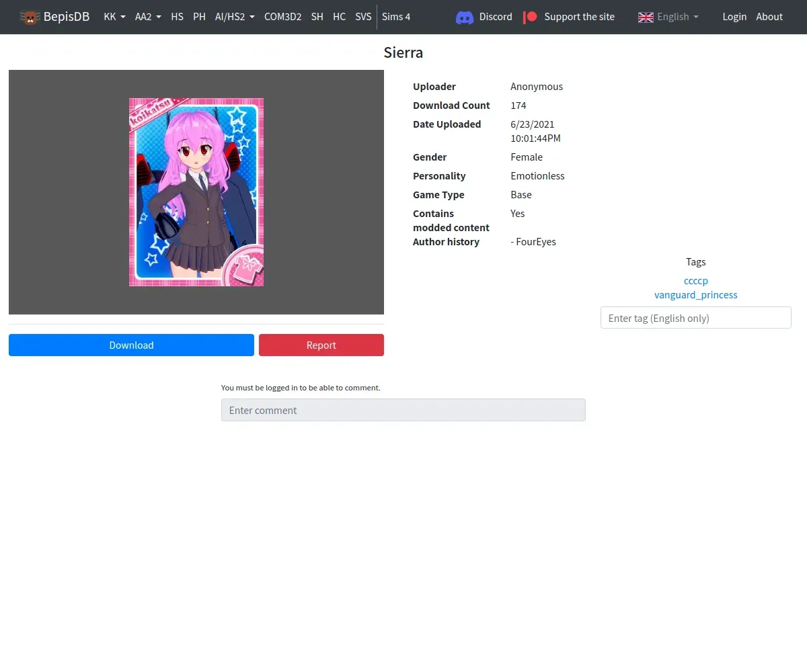Download the Sierra card

(131, 345)
